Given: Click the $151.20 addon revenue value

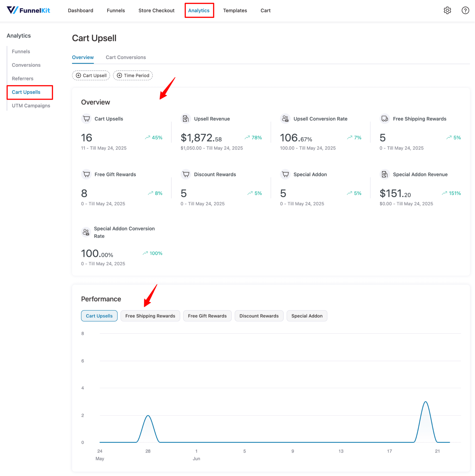Looking at the screenshot, I should tap(395, 193).
